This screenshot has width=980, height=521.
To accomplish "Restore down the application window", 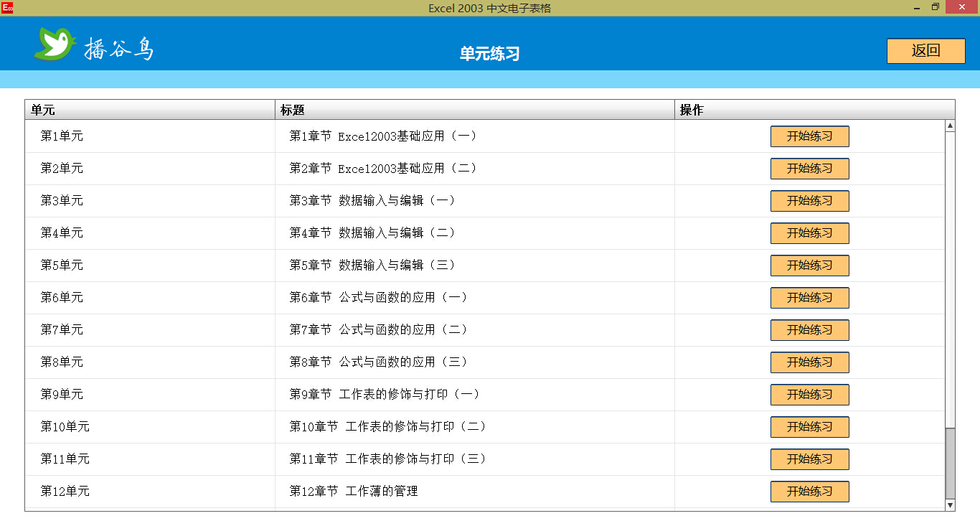I will [935, 8].
